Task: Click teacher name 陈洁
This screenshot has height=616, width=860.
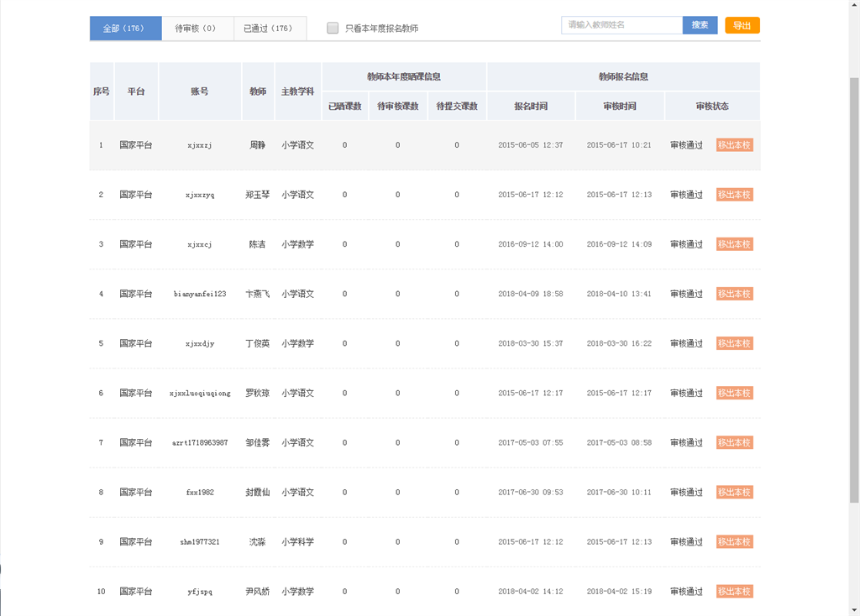Action: coord(257,244)
